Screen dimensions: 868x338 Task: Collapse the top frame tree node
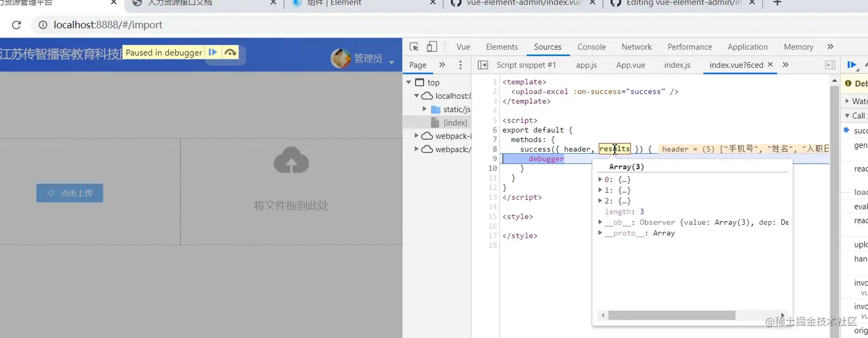click(x=409, y=83)
